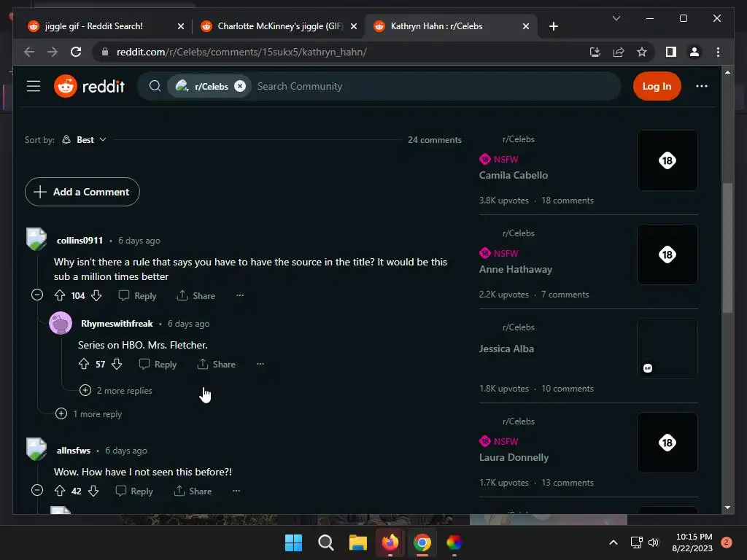The height and width of the screenshot is (560, 747).
Task: Click the Log In button
Action: [657, 86]
